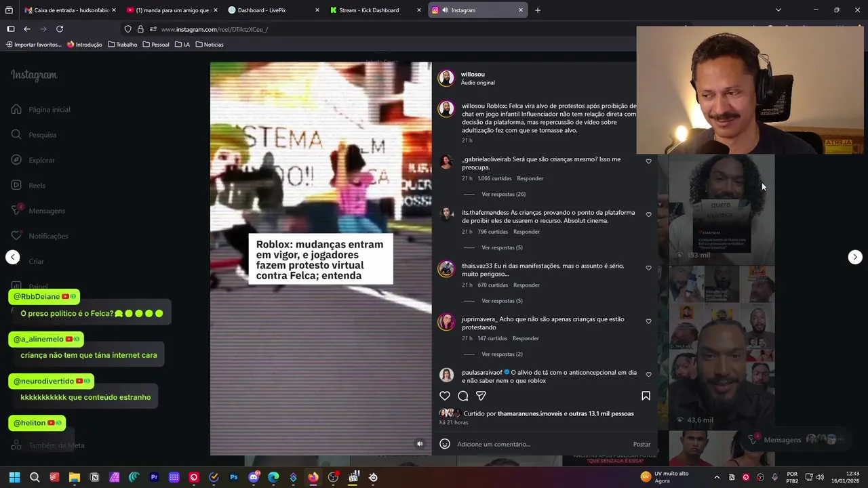Like _gabrielaoliveirab's comment
Image resolution: width=868 pixels, height=488 pixels.
click(x=648, y=161)
